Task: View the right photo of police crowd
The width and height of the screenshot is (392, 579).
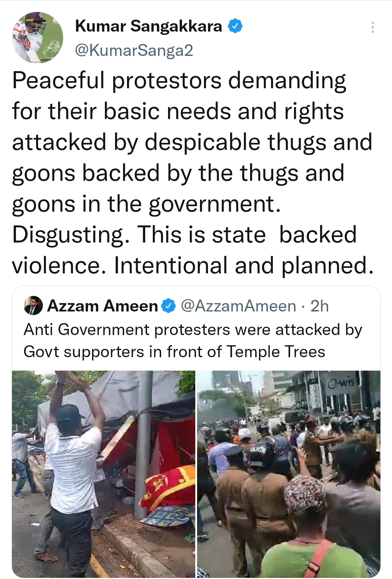Action: (x=289, y=474)
